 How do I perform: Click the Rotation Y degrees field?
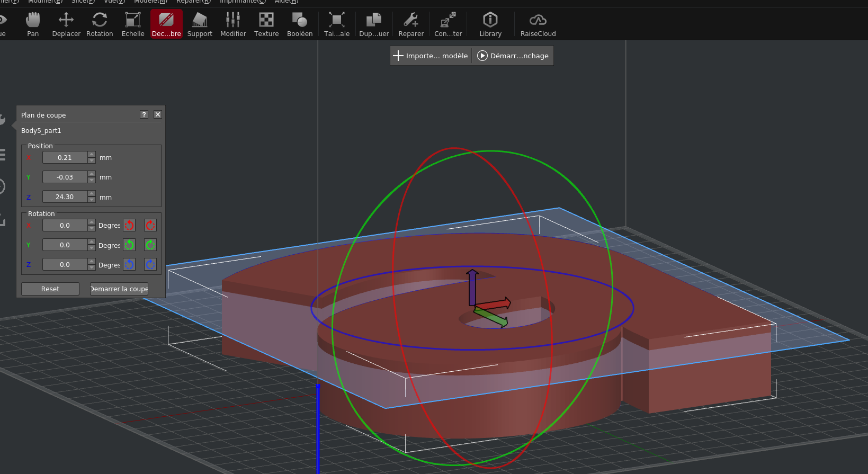point(65,245)
